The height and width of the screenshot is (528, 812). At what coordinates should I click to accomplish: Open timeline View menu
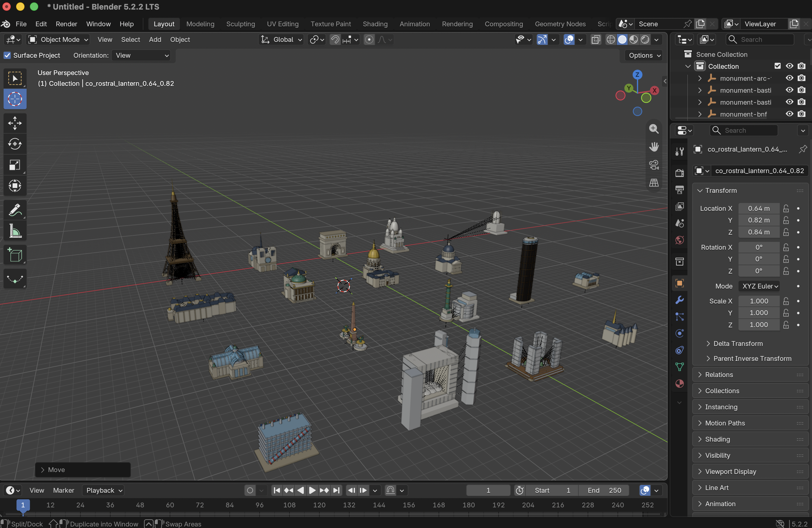(x=36, y=491)
